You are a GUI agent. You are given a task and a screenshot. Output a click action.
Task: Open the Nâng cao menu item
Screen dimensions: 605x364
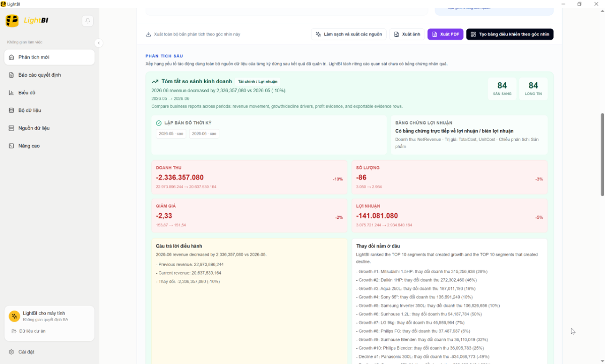(x=49, y=146)
